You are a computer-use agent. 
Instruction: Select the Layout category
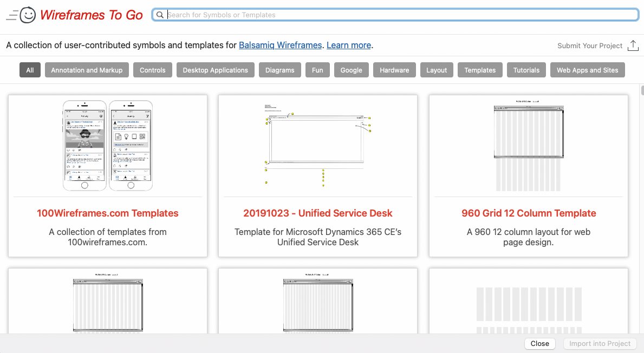(437, 70)
